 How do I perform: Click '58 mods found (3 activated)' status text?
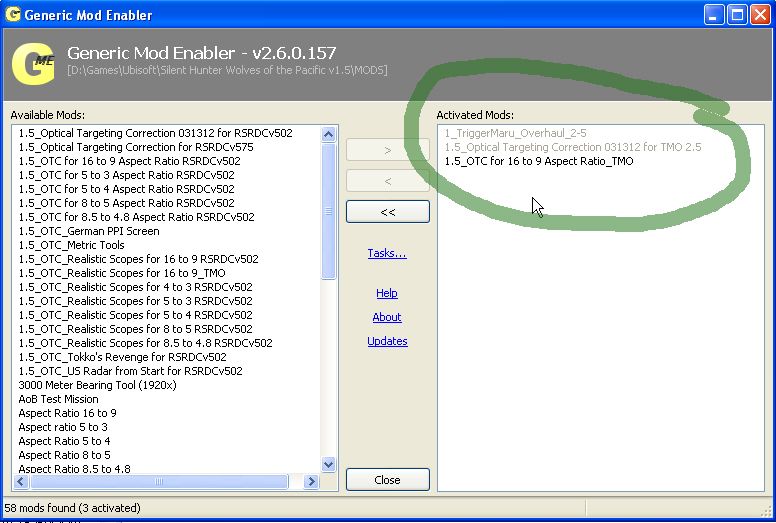72,508
